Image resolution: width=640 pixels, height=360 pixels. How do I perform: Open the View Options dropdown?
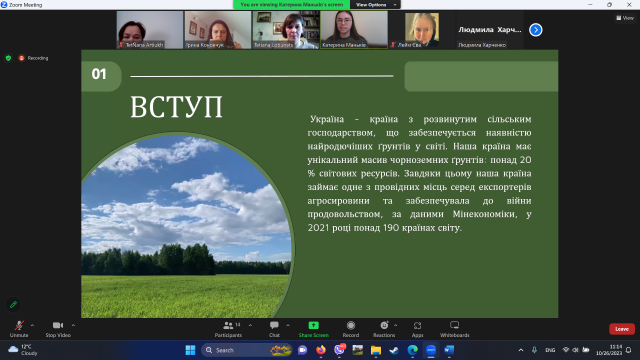point(375,4)
